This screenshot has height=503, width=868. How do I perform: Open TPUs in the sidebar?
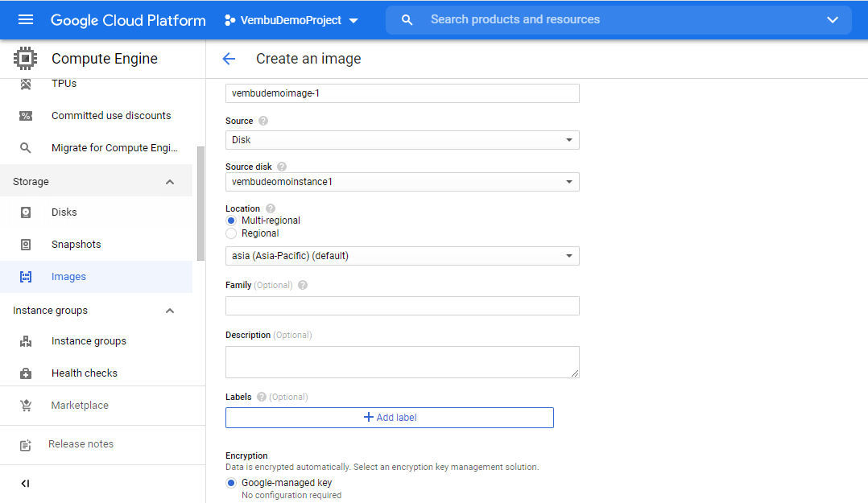pyautogui.click(x=64, y=84)
